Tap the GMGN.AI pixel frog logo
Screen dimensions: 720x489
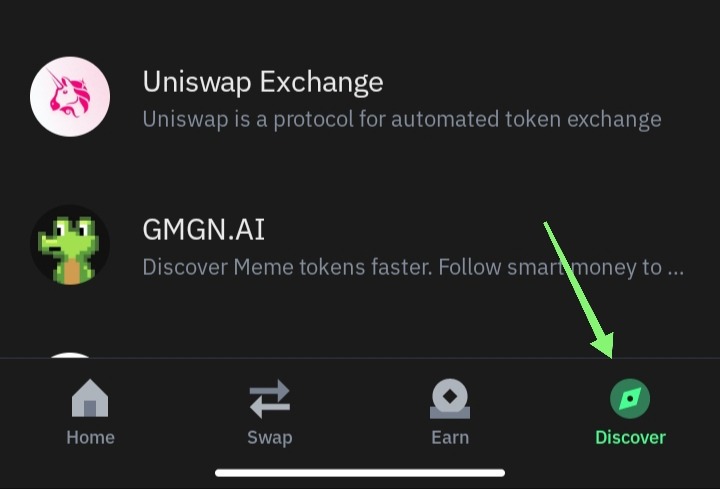click(x=70, y=245)
